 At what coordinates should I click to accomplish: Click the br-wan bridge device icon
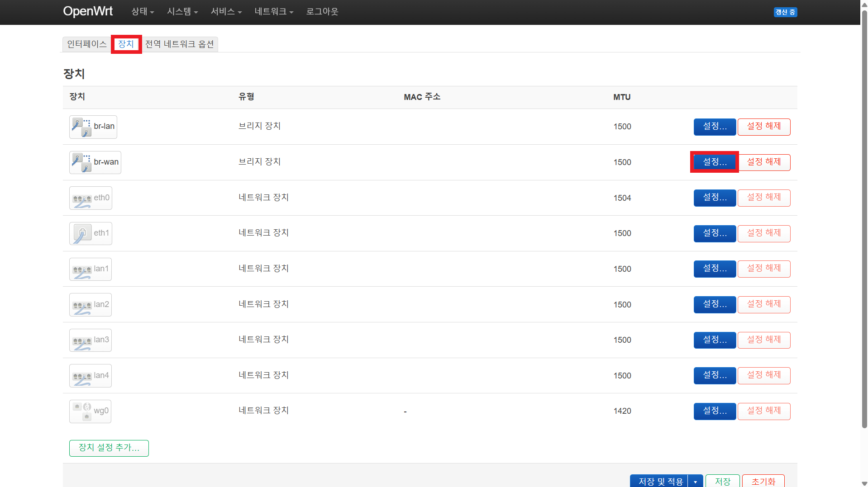coord(82,163)
